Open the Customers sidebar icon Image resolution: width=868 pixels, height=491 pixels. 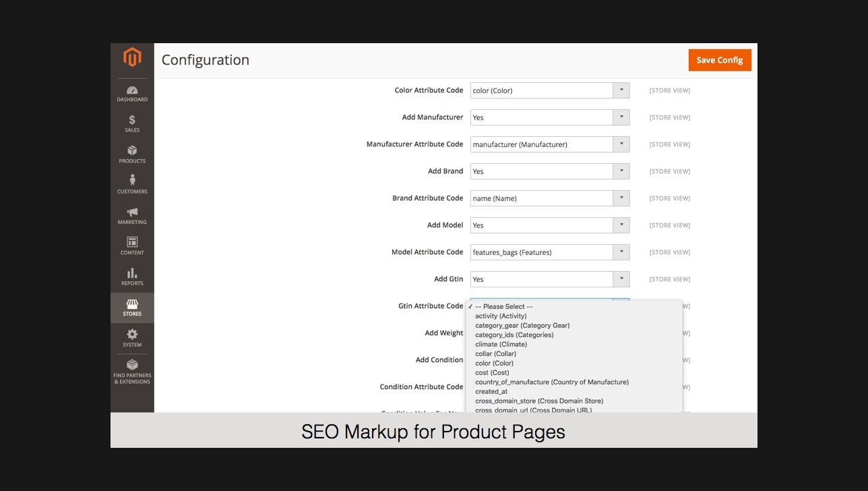[132, 181]
